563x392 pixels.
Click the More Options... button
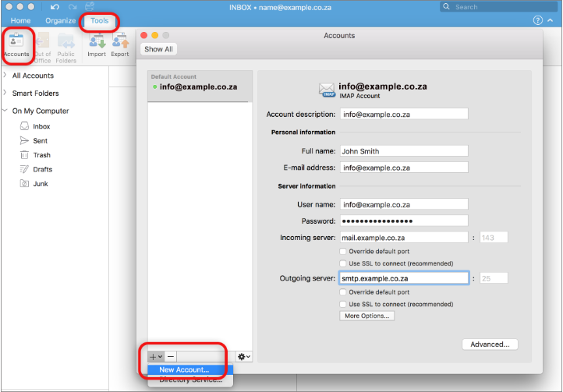click(367, 316)
